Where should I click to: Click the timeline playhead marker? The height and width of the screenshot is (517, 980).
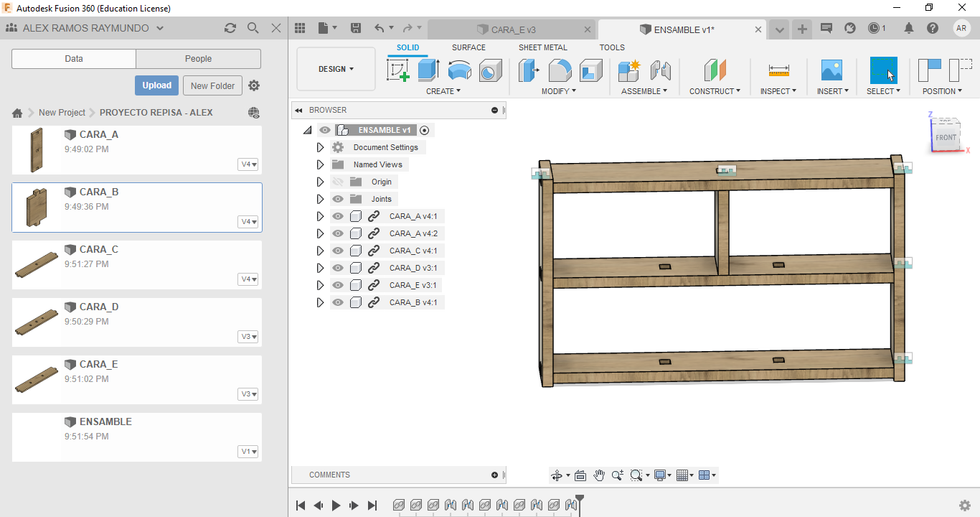[x=580, y=499]
